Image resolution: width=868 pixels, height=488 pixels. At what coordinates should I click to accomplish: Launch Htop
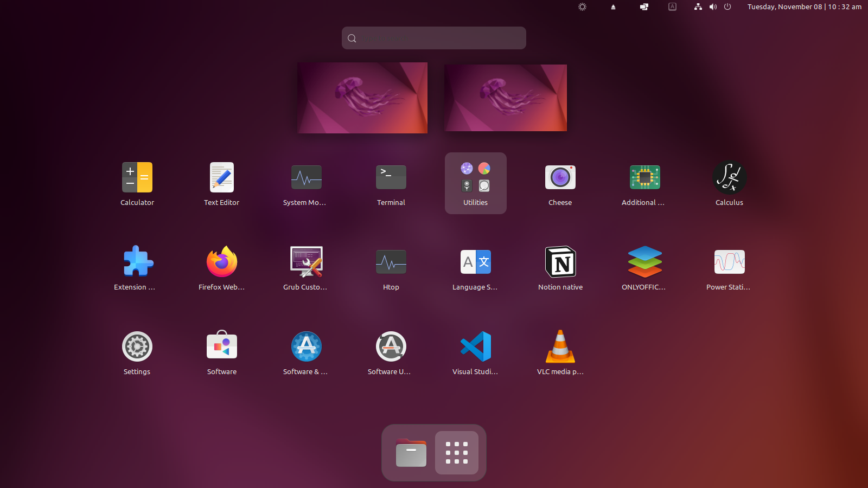(x=391, y=268)
